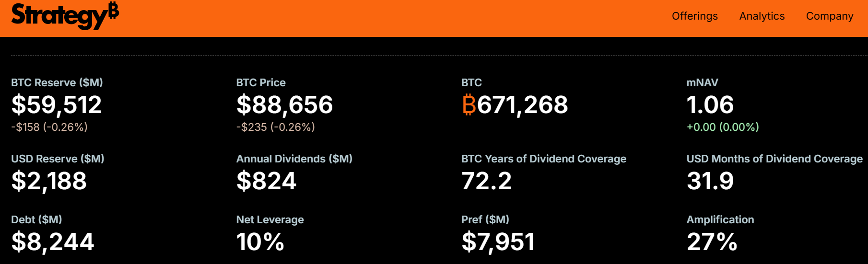Click the Amplification 27% figure
Screen dimensions: 868x264
point(712,242)
